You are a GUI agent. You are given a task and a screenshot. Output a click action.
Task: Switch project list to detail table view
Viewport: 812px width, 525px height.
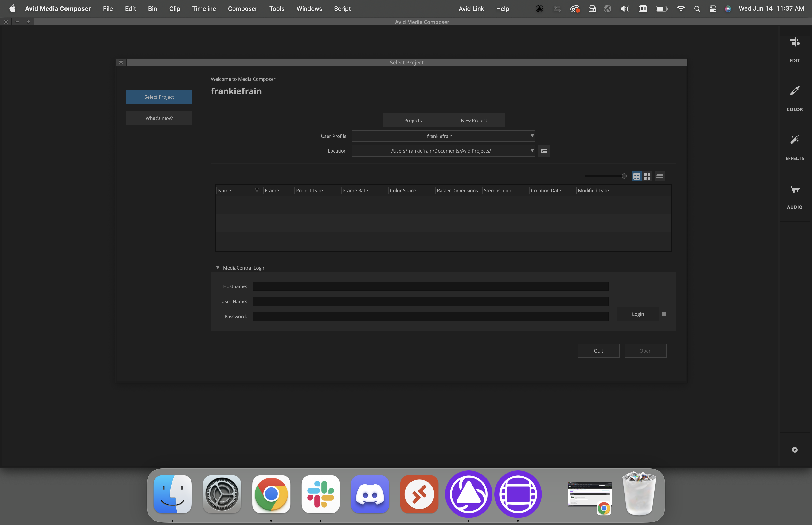[x=636, y=176]
